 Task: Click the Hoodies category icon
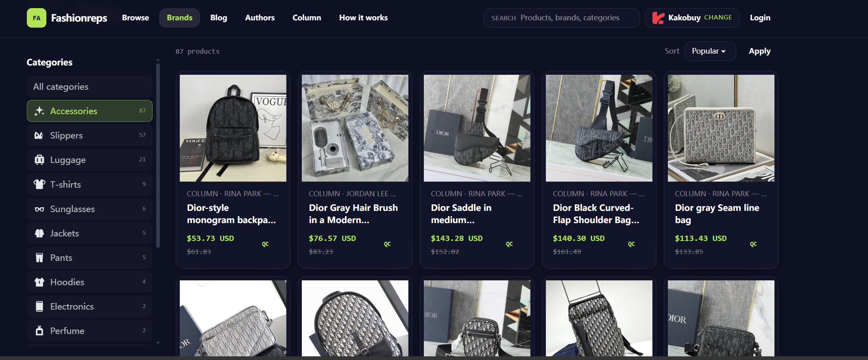click(39, 282)
